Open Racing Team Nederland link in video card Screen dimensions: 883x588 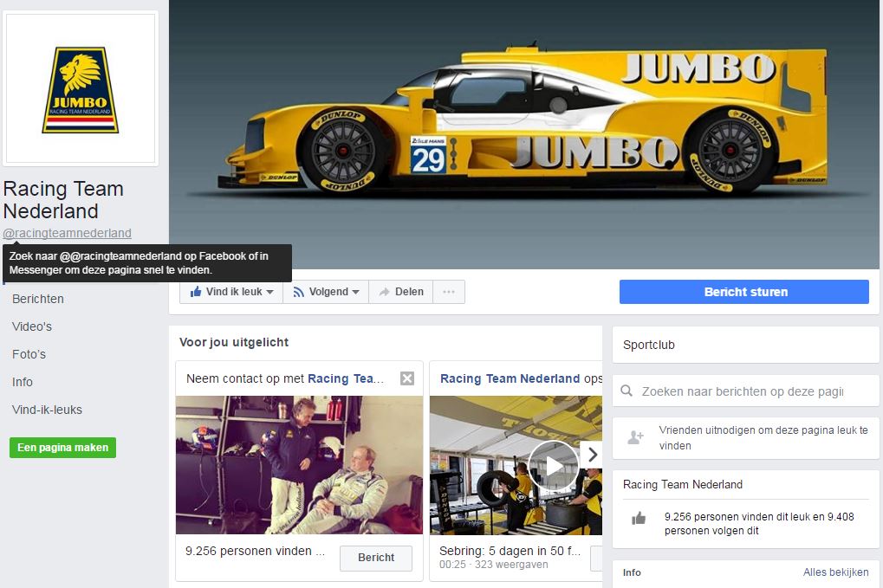click(510, 378)
